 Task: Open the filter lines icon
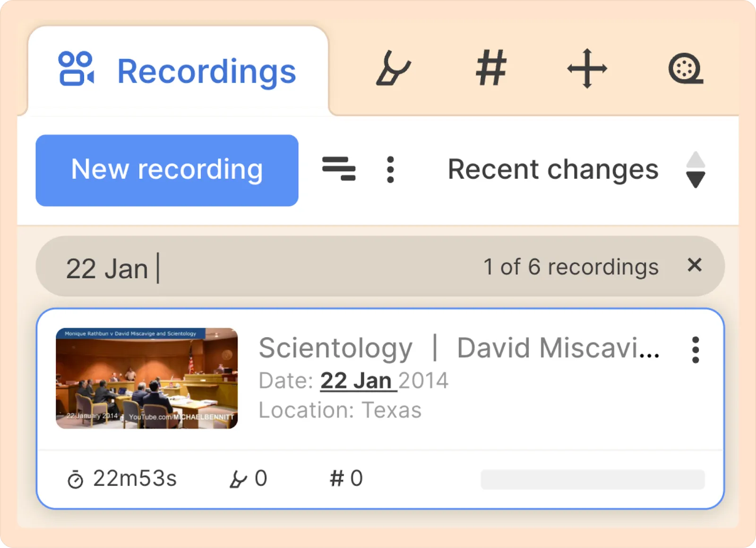(x=339, y=169)
